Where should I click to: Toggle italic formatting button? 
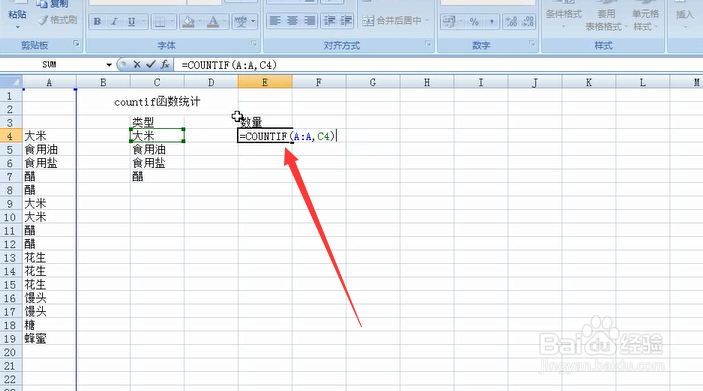114,21
